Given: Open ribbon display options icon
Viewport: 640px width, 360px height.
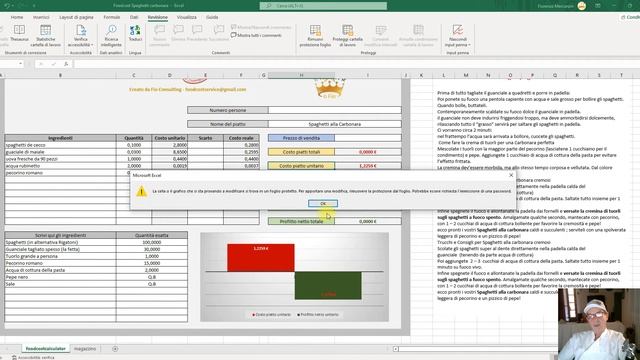Looking at the screenshot, I should (x=598, y=6).
